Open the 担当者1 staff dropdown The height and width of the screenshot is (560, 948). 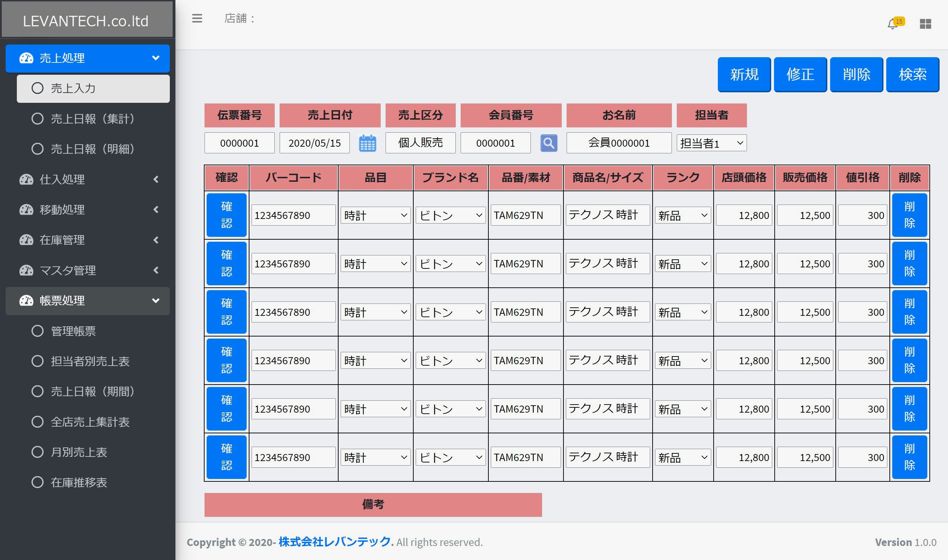click(x=712, y=143)
